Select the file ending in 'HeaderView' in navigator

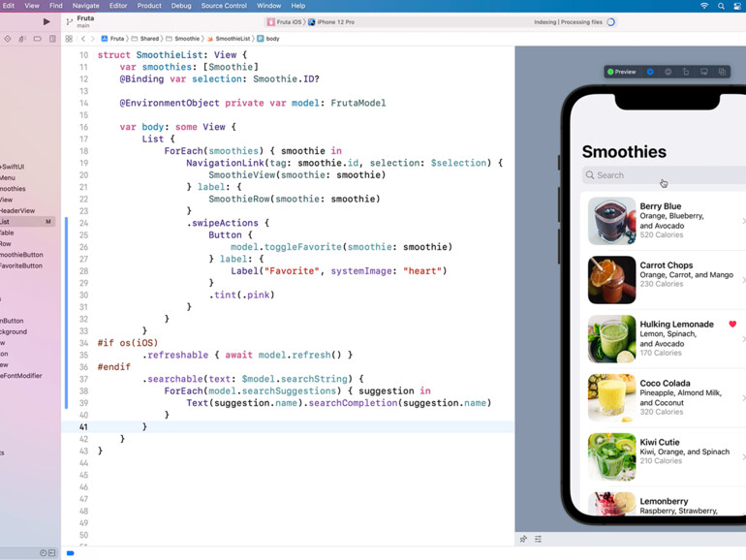[17, 211]
